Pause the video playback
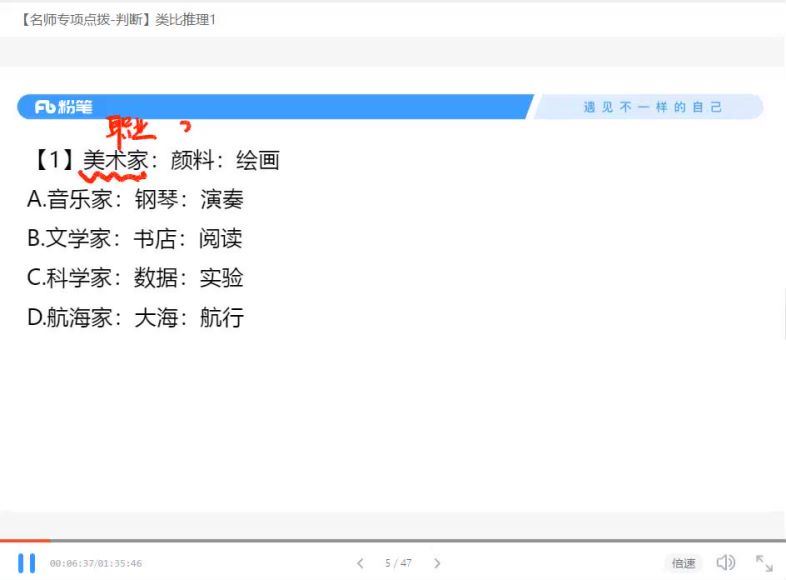 (x=27, y=563)
